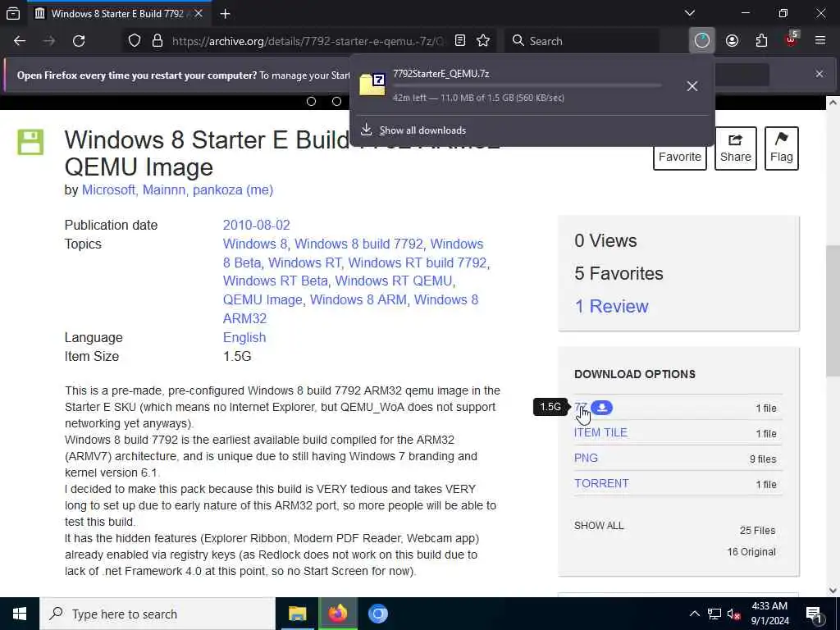The image size is (840, 630).
Task: Toggle reader view icon in address bar
Action: point(459,41)
